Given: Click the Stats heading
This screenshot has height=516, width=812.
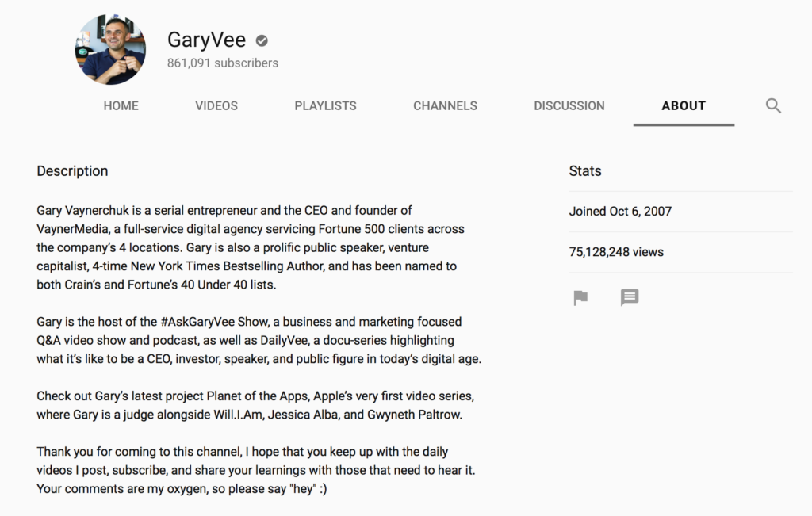Looking at the screenshot, I should click(585, 171).
